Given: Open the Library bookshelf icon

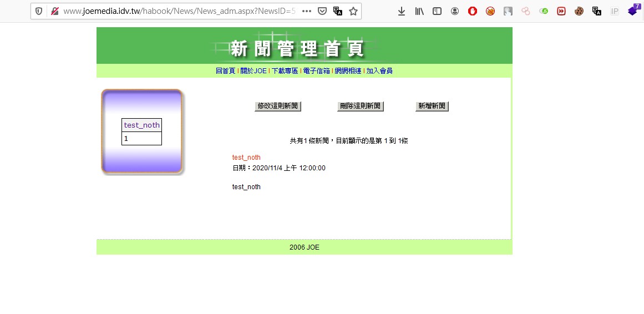Looking at the screenshot, I should pos(419,12).
